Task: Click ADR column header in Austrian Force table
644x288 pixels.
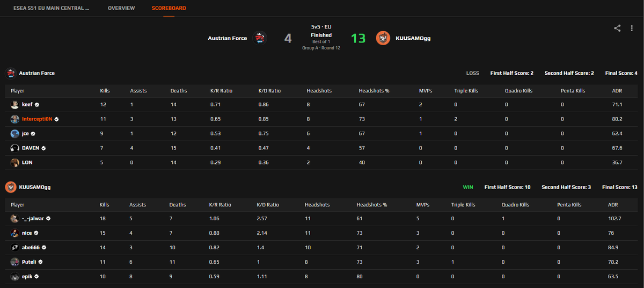Action: pyautogui.click(x=617, y=91)
